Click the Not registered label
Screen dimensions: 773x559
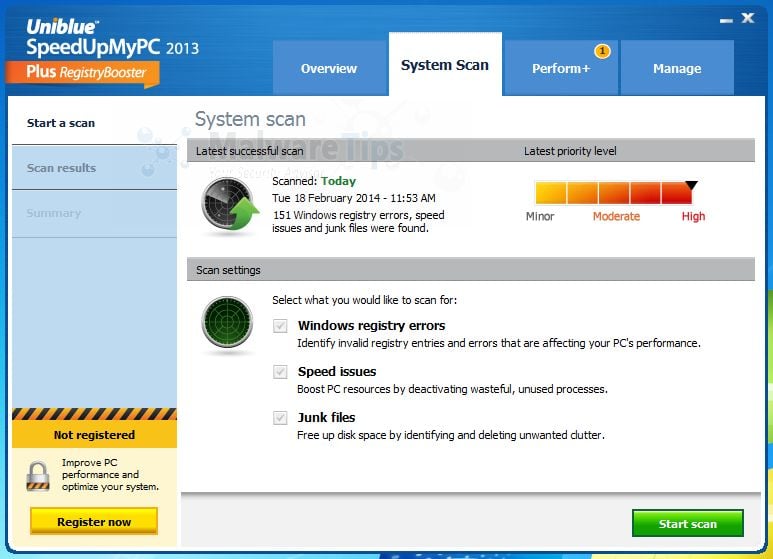(x=94, y=435)
